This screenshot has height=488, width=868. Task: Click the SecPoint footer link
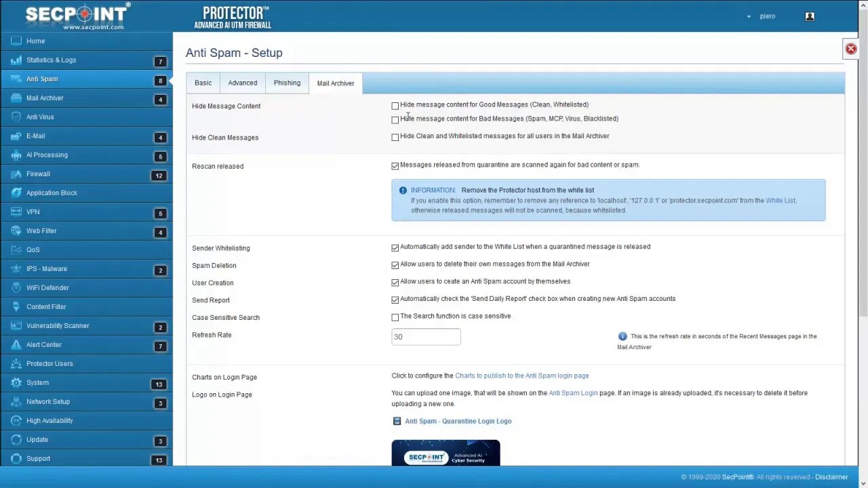point(737,477)
